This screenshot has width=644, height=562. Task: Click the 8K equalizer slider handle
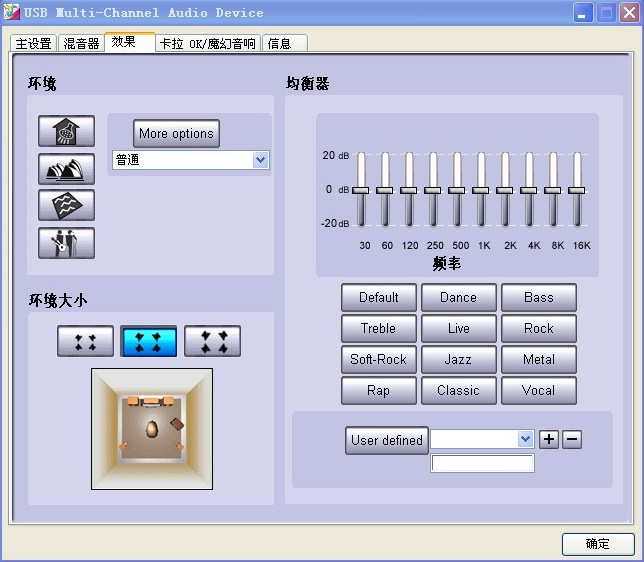point(553,191)
